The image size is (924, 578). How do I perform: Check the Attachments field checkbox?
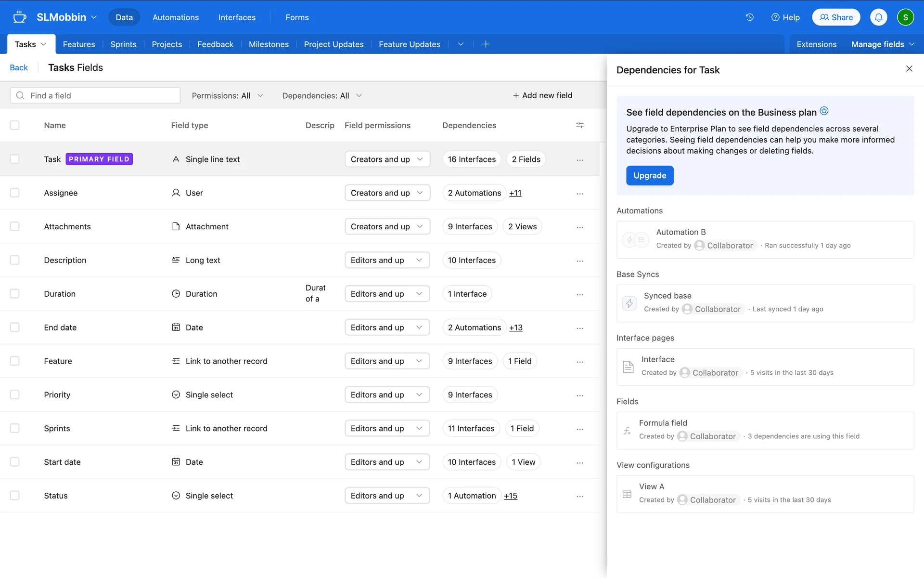pos(15,226)
